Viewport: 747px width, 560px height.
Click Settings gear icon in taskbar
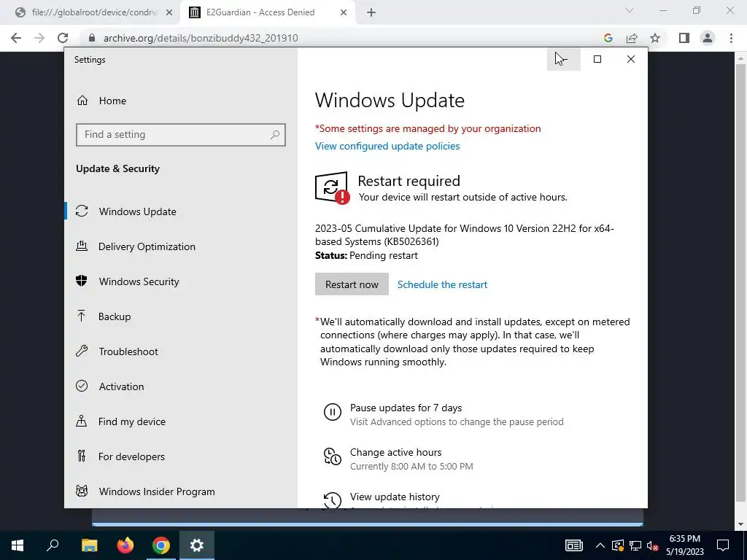point(197,545)
